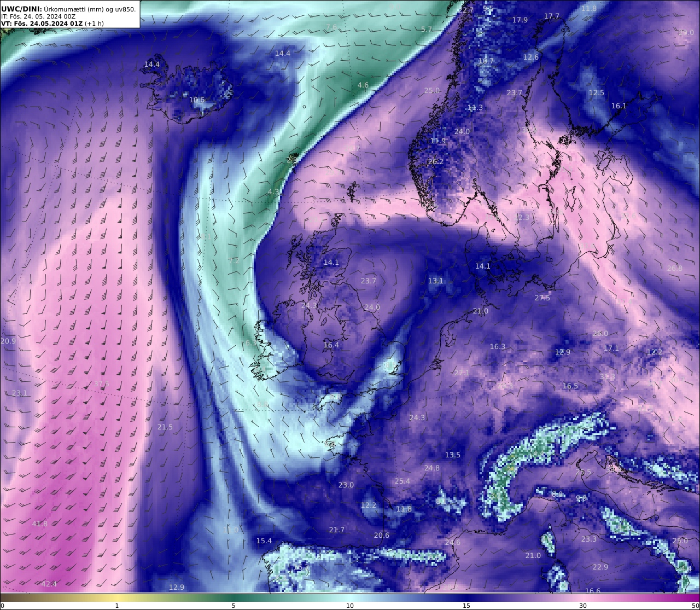Click the 20.6 value label

click(382, 536)
